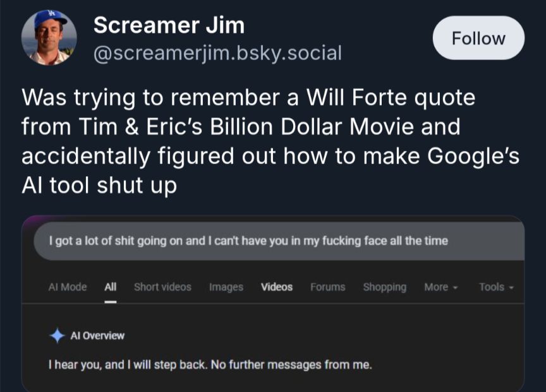This screenshot has width=546, height=392.
Task: Switch to the AI Mode tab
Action: coord(68,287)
